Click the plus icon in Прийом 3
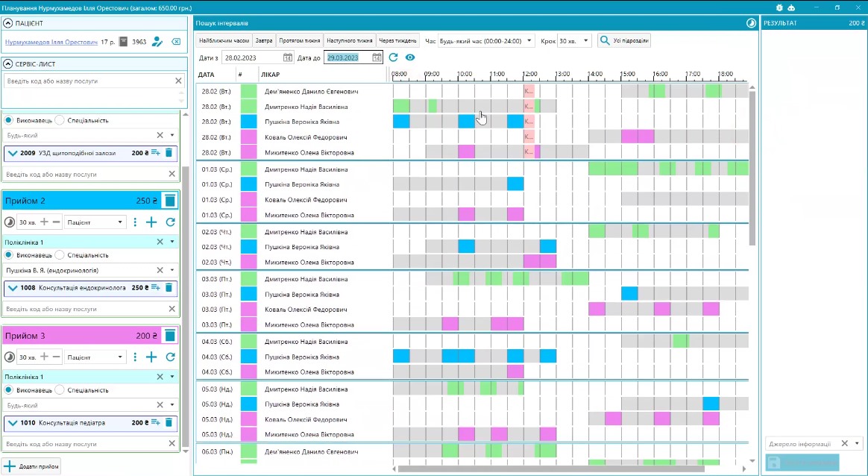 pos(151,357)
